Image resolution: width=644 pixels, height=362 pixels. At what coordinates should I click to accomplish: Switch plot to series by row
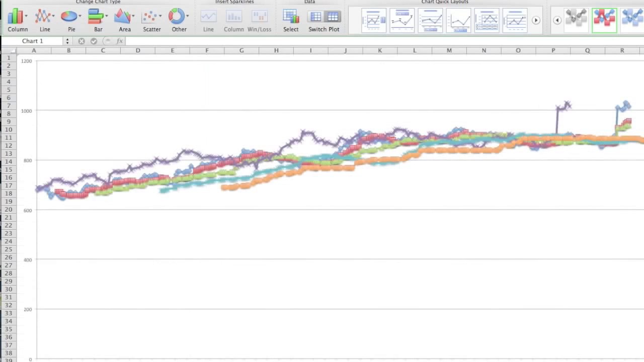[x=315, y=17]
